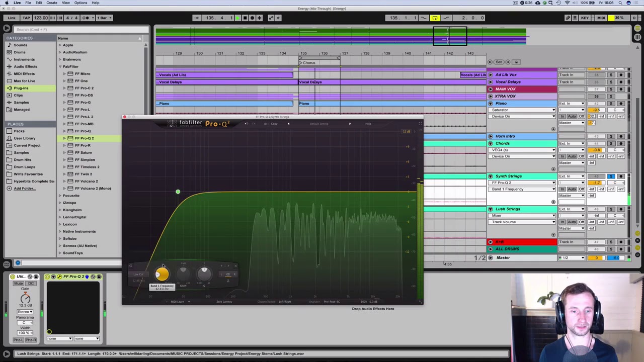Expand the Native Instruments folder
Image resolution: width=644 pixels, height=362 pixels.
(x=60, y=231)
